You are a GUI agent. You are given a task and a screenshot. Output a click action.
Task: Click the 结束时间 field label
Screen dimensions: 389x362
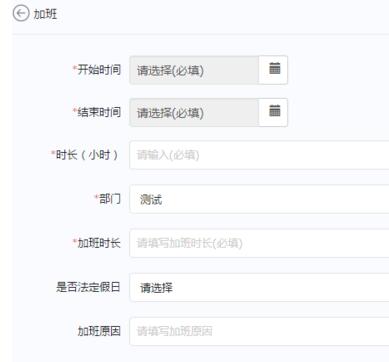pos(99,112)
